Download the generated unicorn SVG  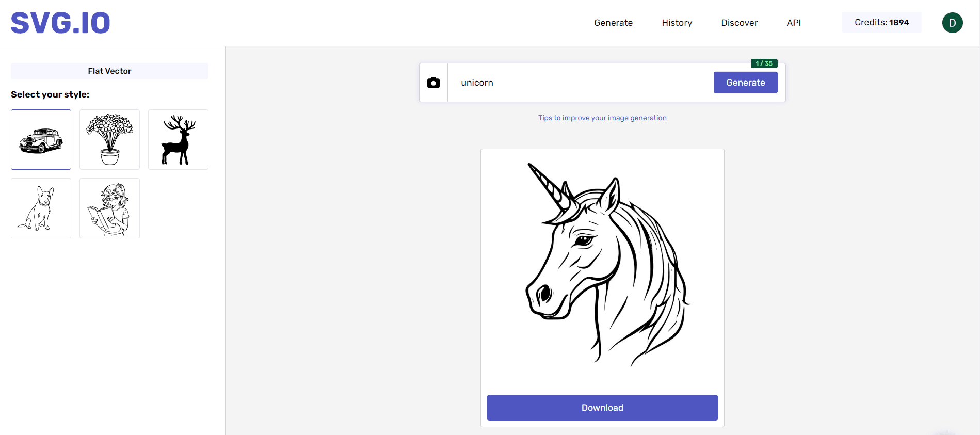click(602, 408)
